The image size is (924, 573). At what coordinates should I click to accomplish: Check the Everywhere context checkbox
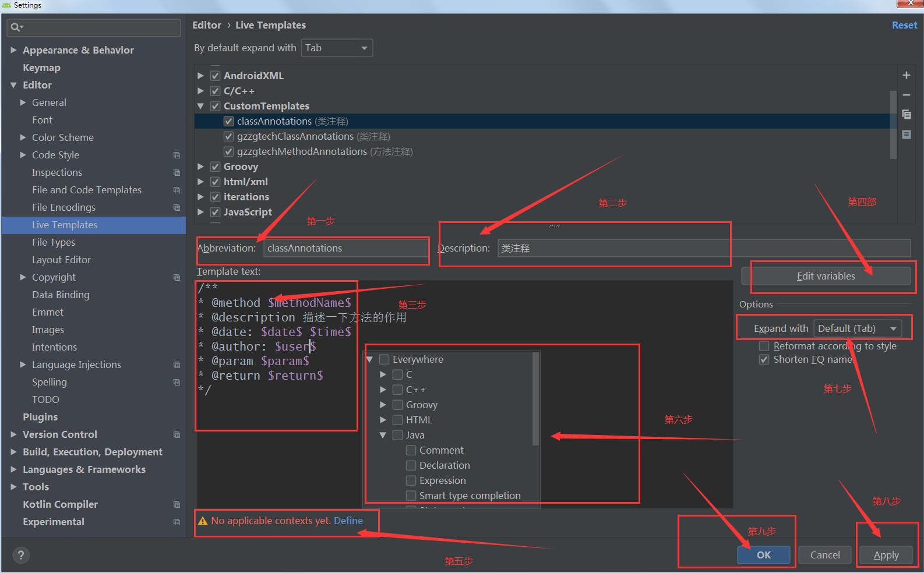pyautogui.click(x=384, y=359)
